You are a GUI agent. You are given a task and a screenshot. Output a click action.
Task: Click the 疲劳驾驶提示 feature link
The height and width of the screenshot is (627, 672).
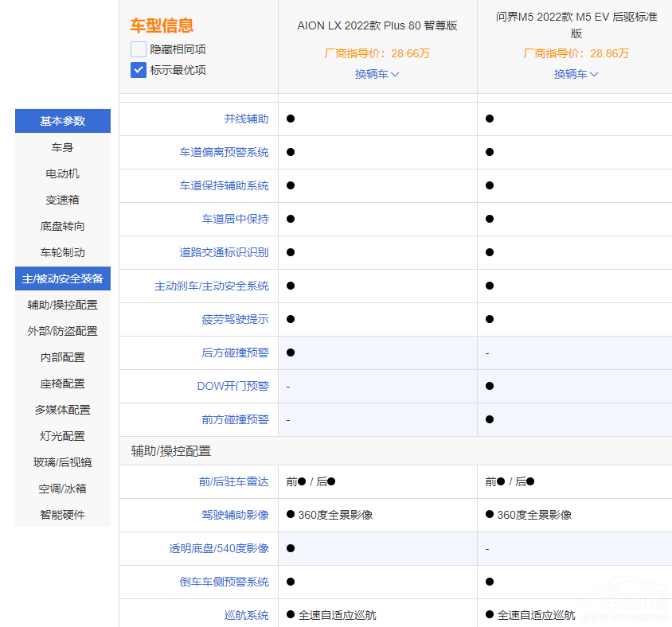235,319
